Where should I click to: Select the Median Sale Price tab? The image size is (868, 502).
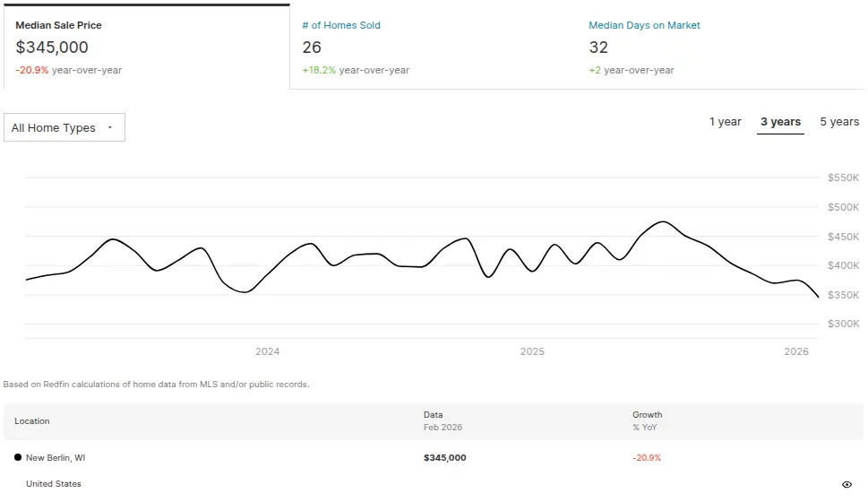point(146,47)
